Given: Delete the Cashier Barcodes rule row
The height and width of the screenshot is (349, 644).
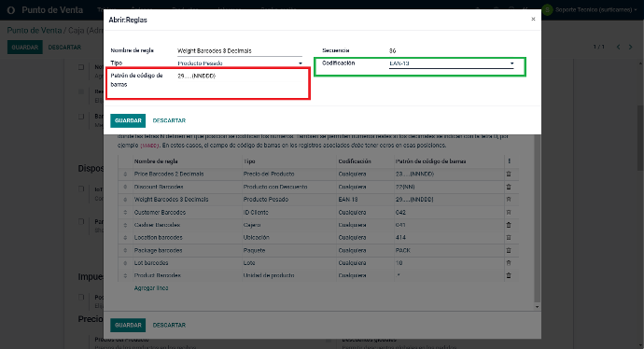Looking at the screenshot, I should click(x=509, y=225).
